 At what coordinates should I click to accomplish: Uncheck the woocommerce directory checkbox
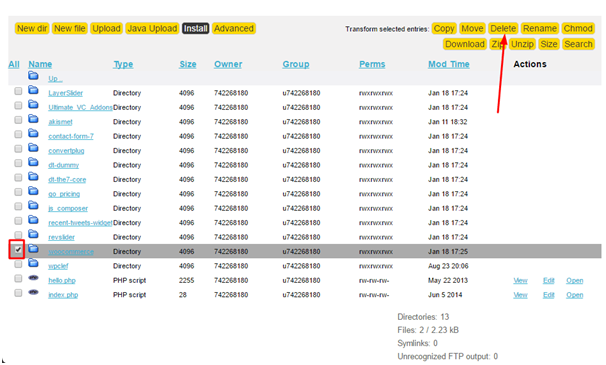click(18, 250)
